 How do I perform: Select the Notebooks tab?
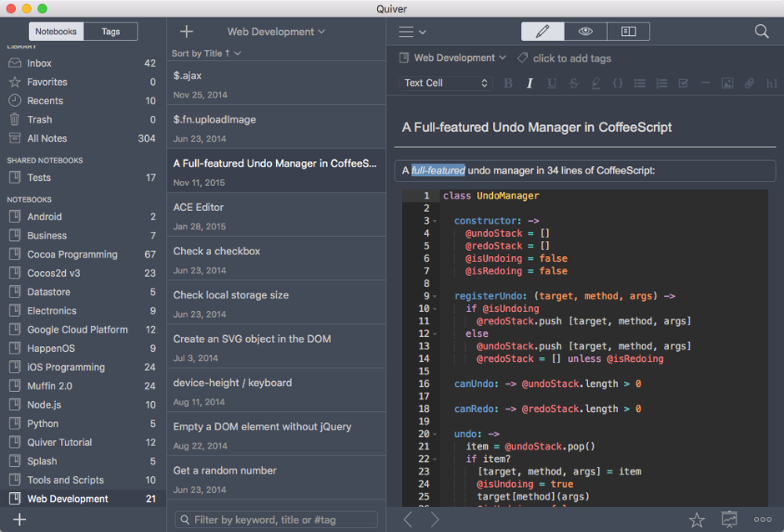(x=56, y=32)
